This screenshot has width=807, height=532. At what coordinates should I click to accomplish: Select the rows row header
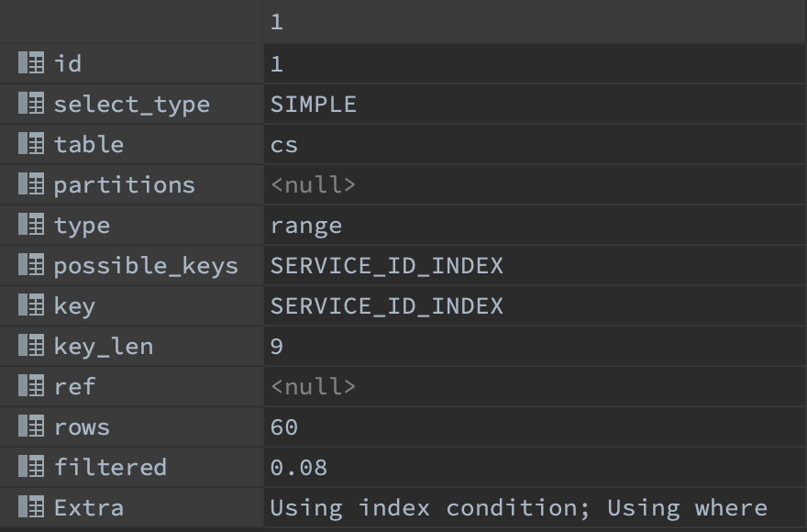pos(82,427)
